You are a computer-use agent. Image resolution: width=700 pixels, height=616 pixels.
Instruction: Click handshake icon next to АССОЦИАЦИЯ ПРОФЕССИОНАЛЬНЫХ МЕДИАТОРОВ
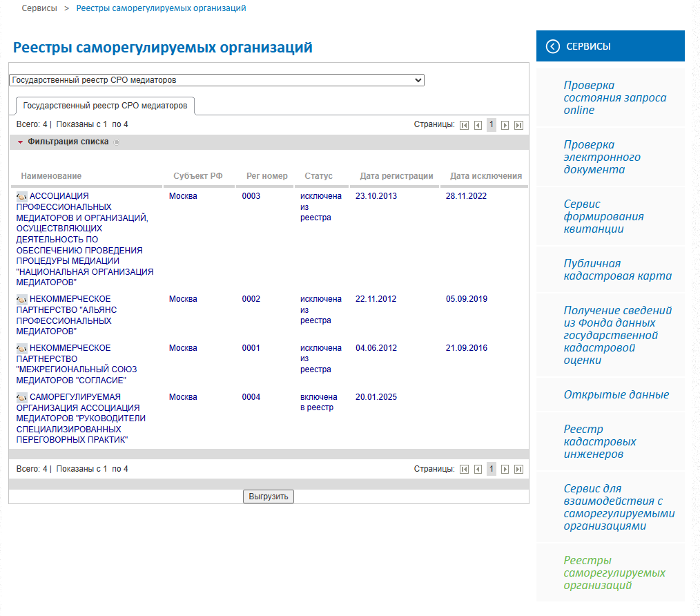pyautogui.click(x=21, y=196)
